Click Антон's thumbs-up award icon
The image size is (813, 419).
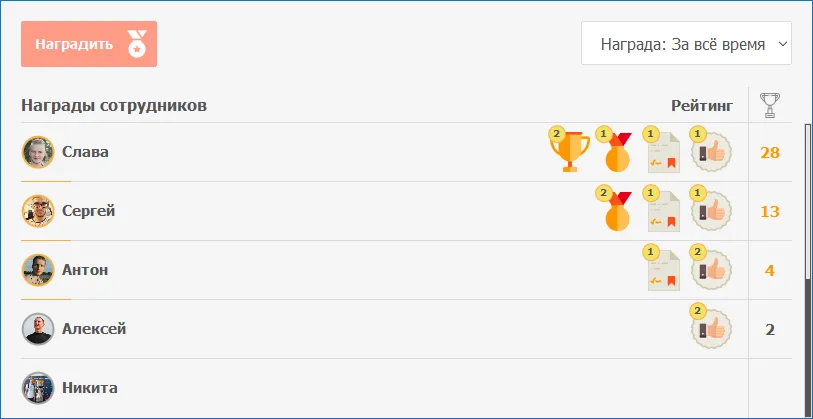[711, 271]
